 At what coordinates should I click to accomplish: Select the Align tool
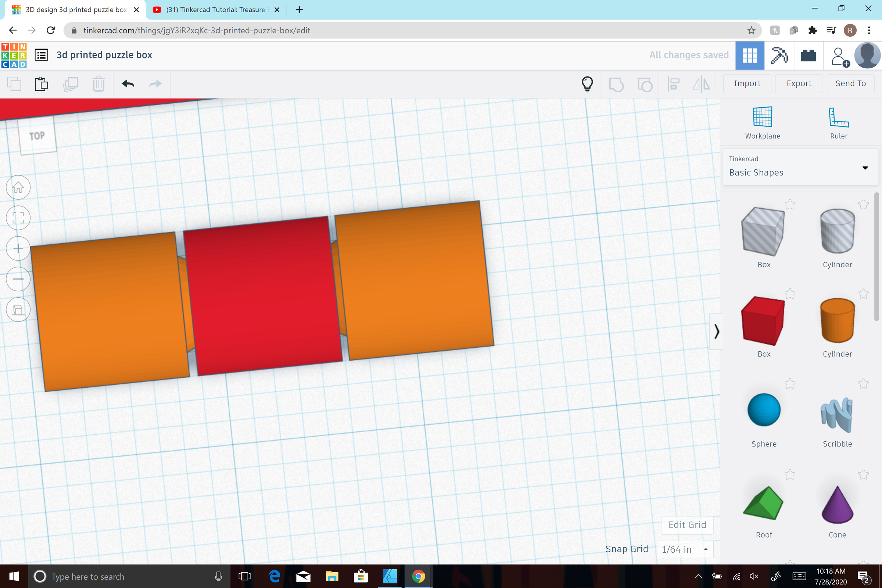673,84
